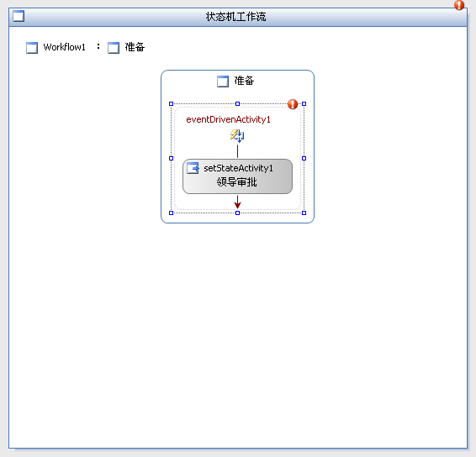Click the top-middle selection handle of eventDrivenActivity1

pos(238,103)
